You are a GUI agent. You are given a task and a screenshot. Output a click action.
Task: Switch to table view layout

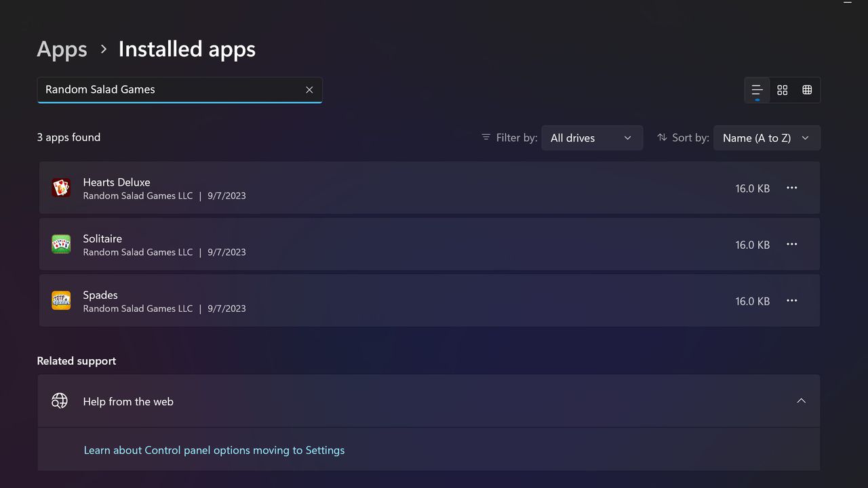(x=807, y=90)
